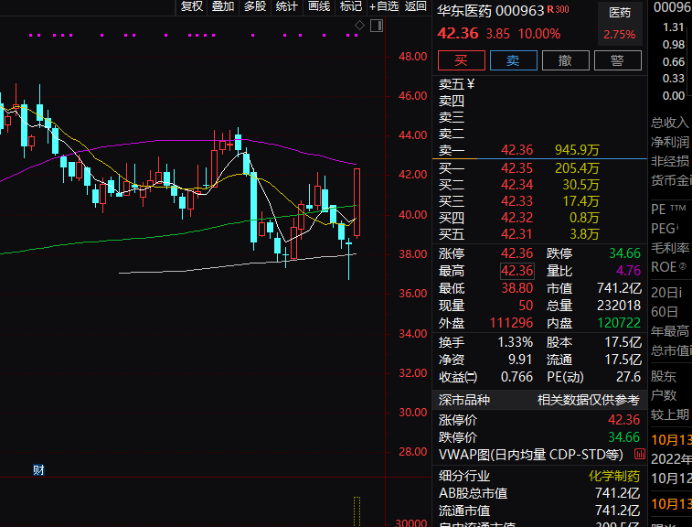The height and width of the screenshot is (527, 693).
Task: Click the 48.00 price axis label
Action: (x=413, y=57)
